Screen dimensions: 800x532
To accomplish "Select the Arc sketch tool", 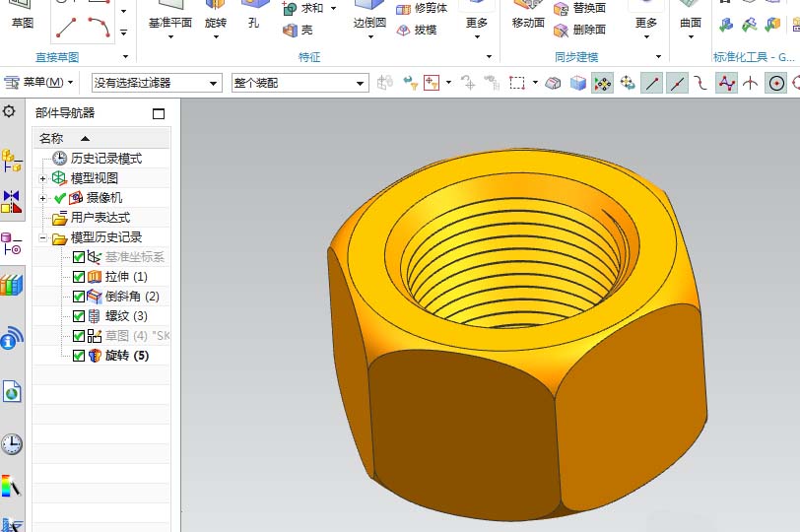I will pyautogui.click(x=99, y=27).
